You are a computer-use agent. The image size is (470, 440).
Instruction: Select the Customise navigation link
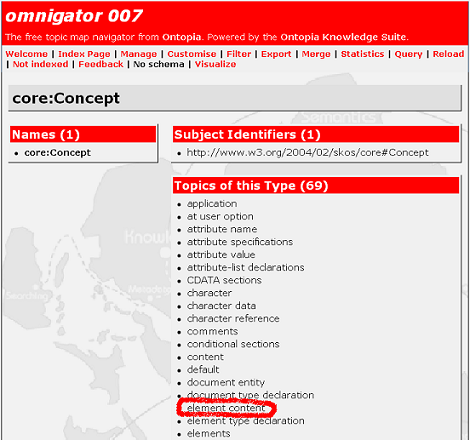tap(192, 54)
